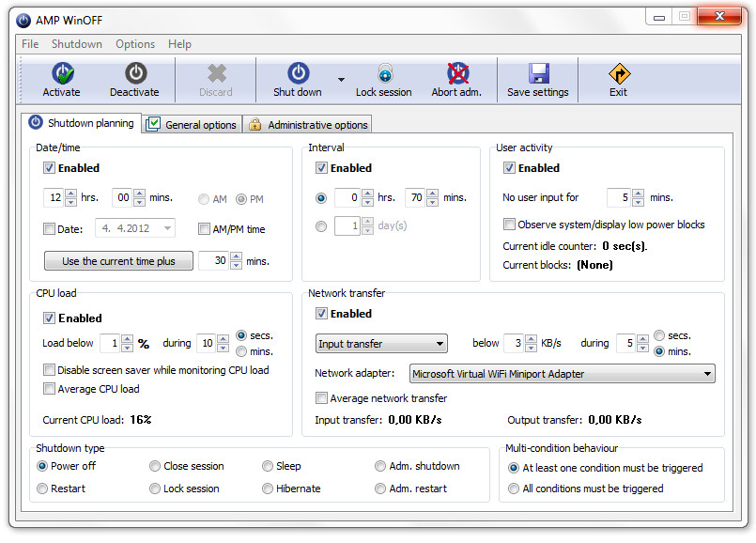
Task: Click the AMP WinOFF title bar icon
Action: tap(23, 21)
